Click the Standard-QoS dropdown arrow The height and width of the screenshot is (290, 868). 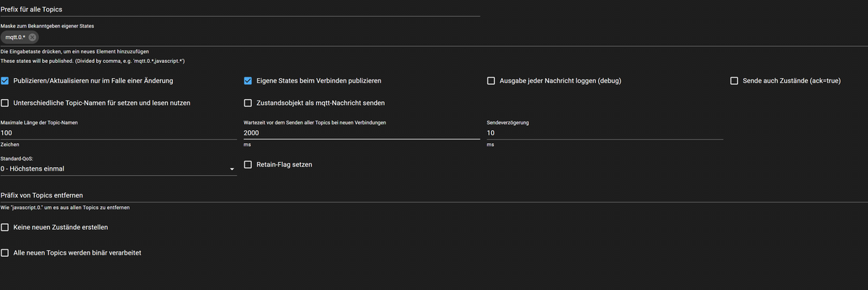232,169
